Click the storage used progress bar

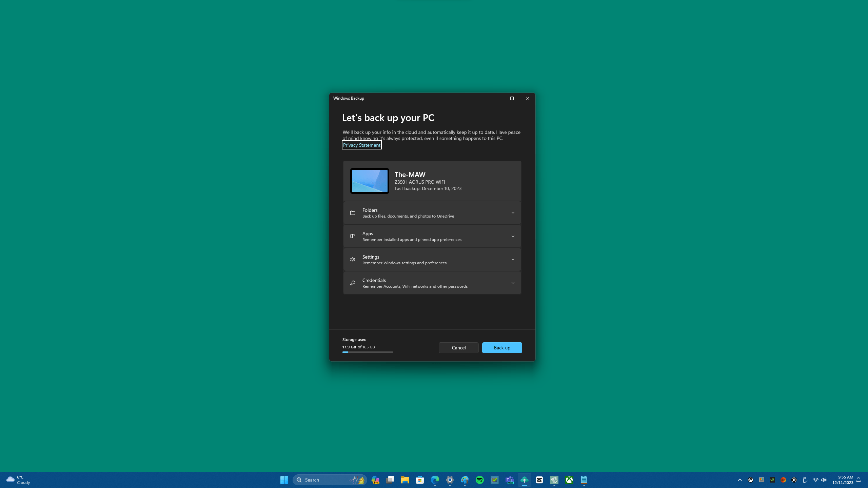tap(368, 352)
